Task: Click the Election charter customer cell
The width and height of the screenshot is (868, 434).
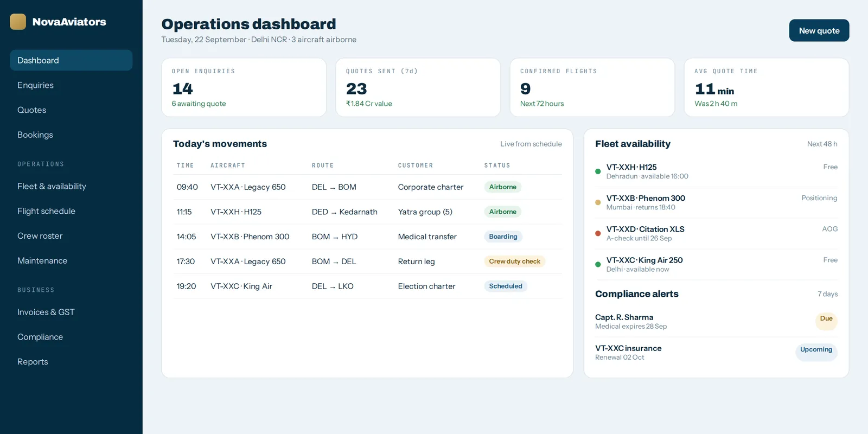Action: click(427, 286)
